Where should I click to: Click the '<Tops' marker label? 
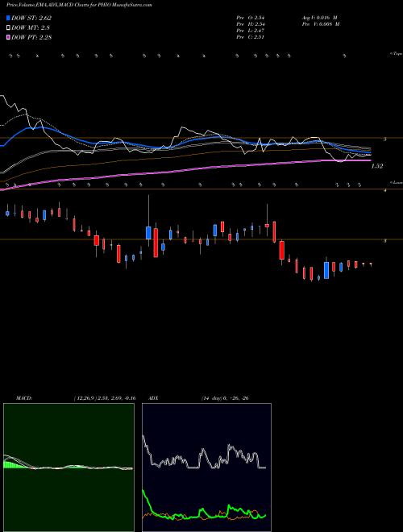(x=396, y=54)
